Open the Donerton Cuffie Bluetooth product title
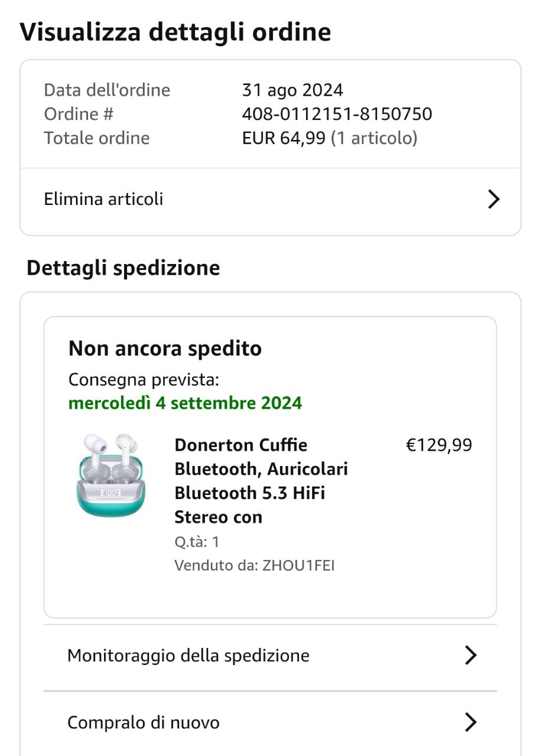Image resolution: width=540 pixels, height=756 pixels. click(x=261, y=480)
